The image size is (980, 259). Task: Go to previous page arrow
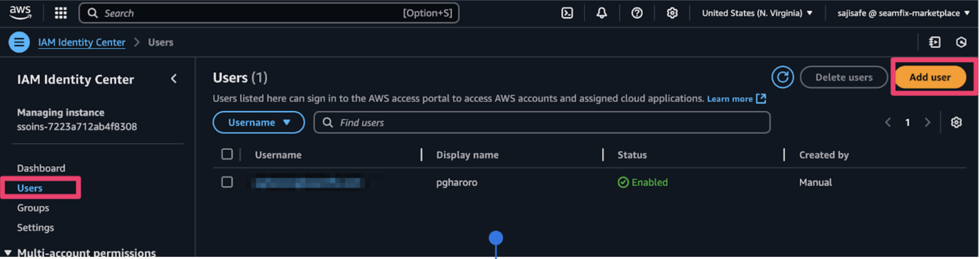coord(888,122)
